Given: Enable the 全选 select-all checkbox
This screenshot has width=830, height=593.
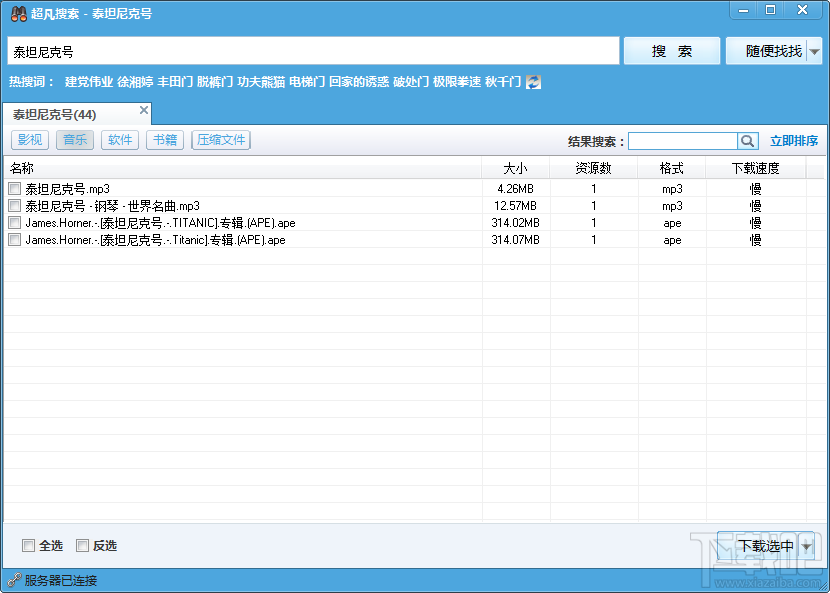Looking at the screenshot, I should pos(28,545).
